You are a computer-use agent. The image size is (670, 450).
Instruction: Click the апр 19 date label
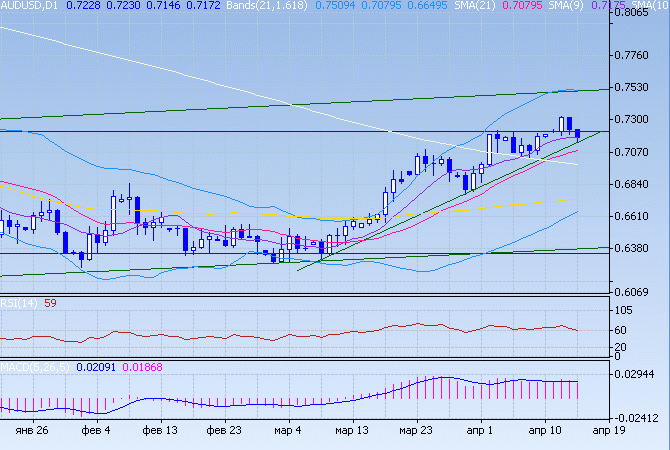click(x=611, y=430)
